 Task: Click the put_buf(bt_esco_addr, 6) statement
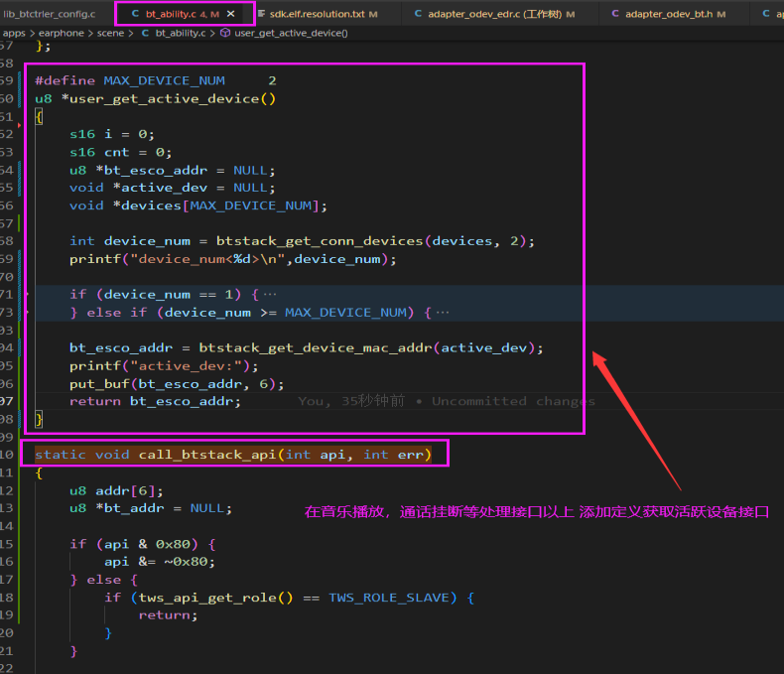tap(177, 384)
